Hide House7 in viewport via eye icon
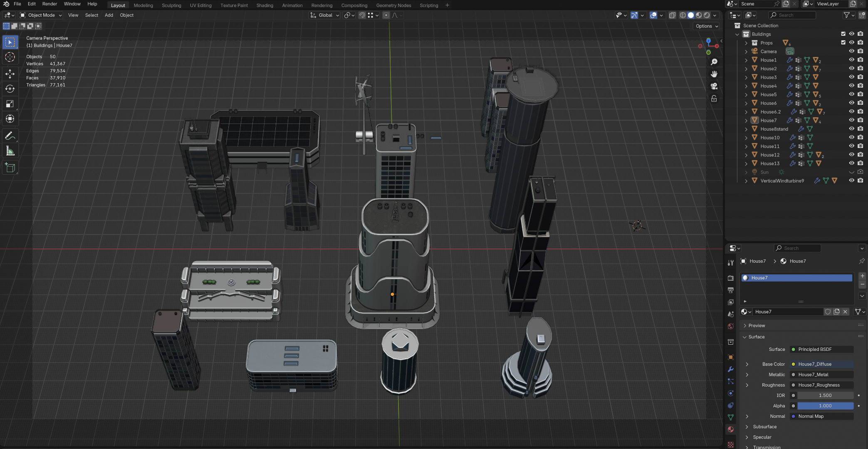Screen dimensions: 868x449 (x=851, y=120)
